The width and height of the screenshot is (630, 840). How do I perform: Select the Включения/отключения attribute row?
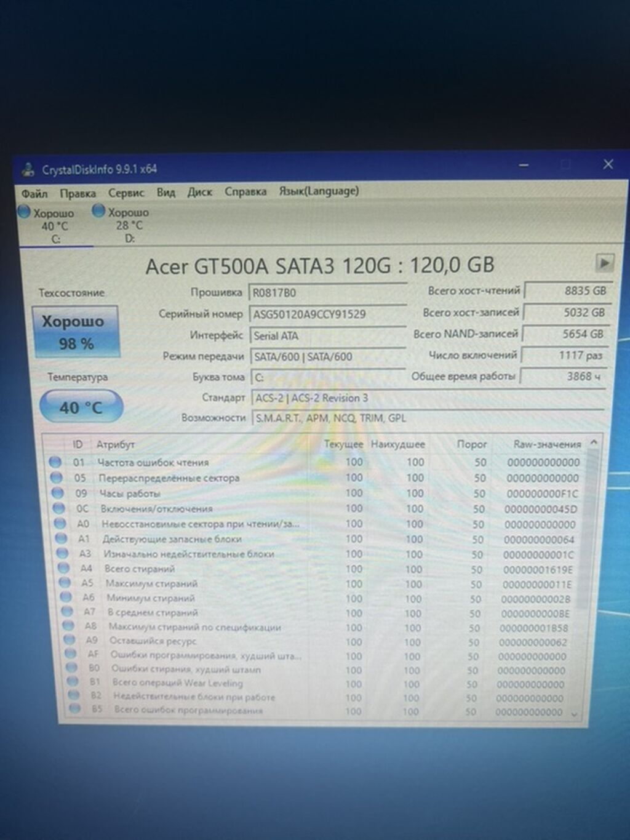point(316,508)
